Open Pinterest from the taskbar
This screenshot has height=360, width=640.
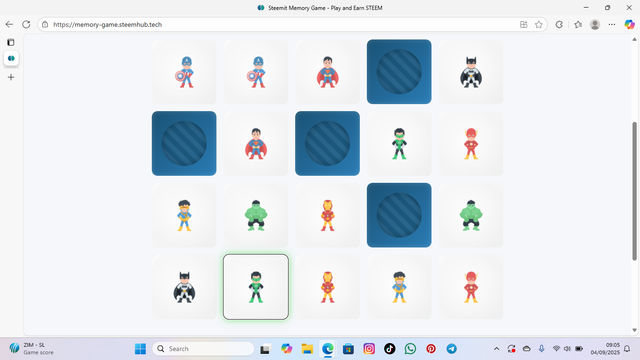pyautogui.click(x=431, y=349)
